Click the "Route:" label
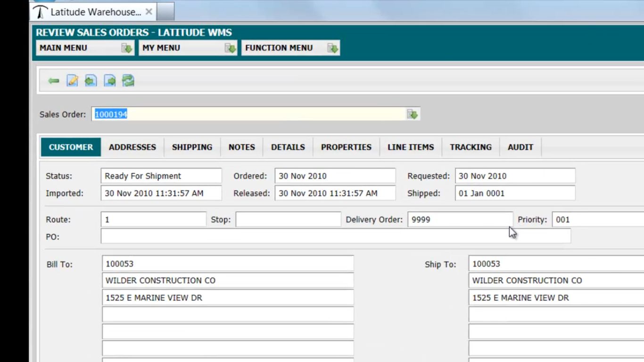 58,220
